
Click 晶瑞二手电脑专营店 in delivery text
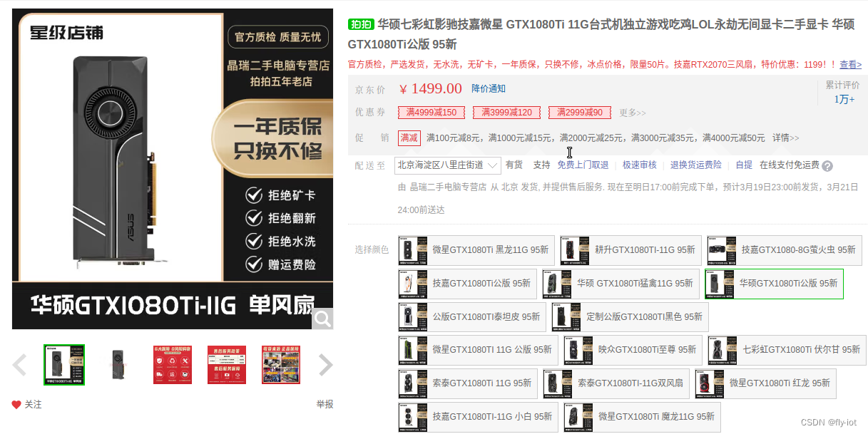pyautogui.click(x=447, y=187)
